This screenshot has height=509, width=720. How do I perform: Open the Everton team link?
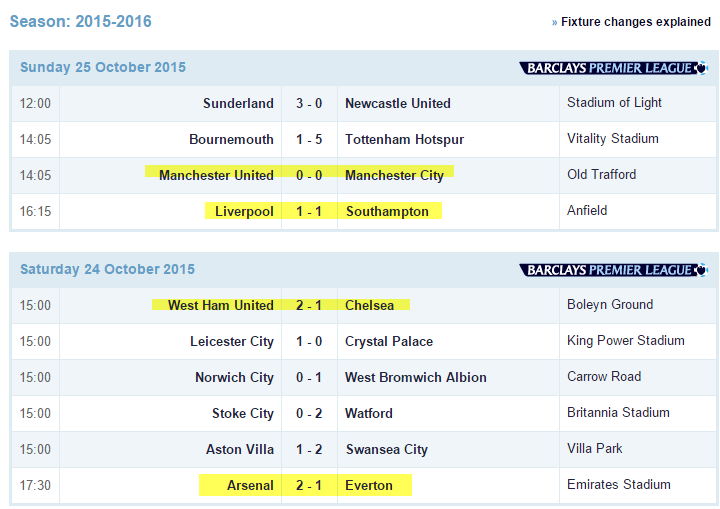(369, 485)
